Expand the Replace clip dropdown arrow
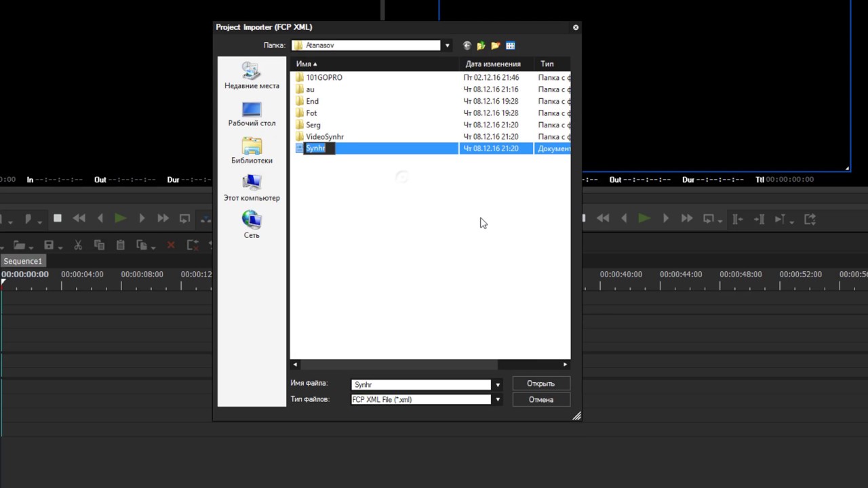The width and height of the screenshot is (868, 488). [153, 247]
